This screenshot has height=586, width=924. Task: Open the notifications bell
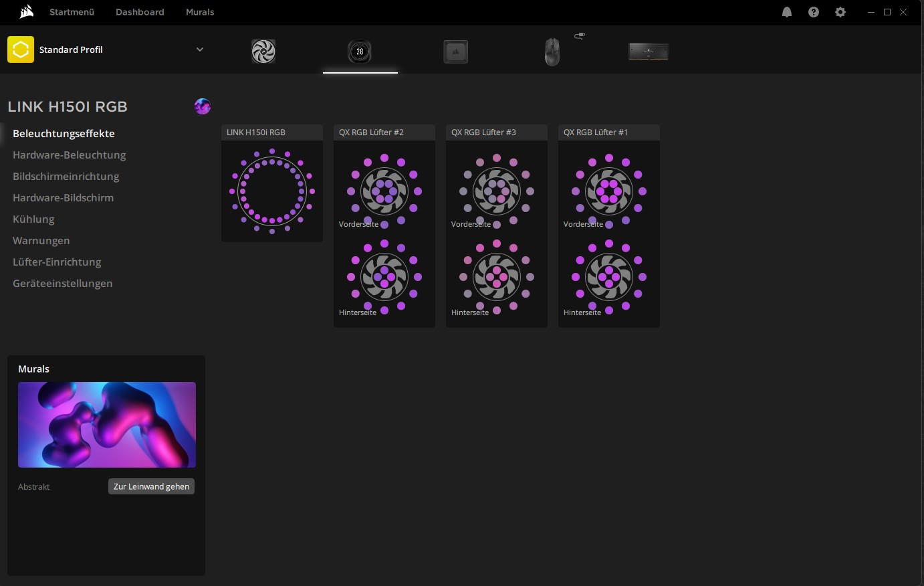click(787, 12)
